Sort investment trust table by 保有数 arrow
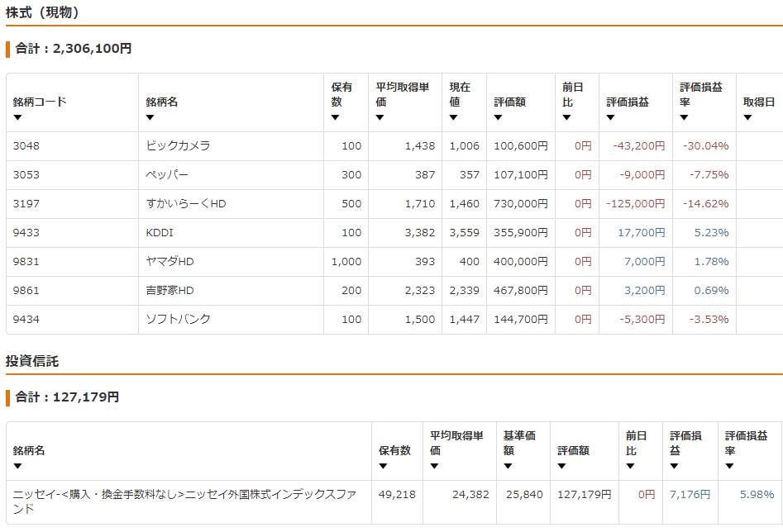 coord(383,466)
